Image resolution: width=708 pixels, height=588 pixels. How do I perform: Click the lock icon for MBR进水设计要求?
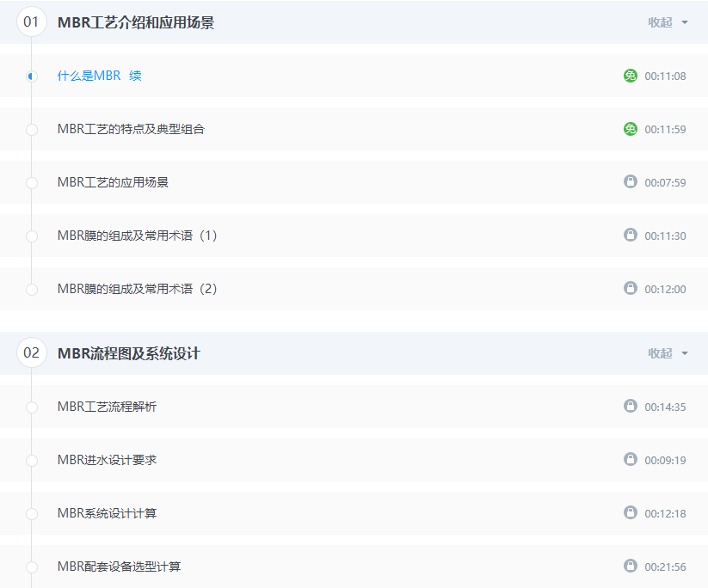(x=631, y=459)
